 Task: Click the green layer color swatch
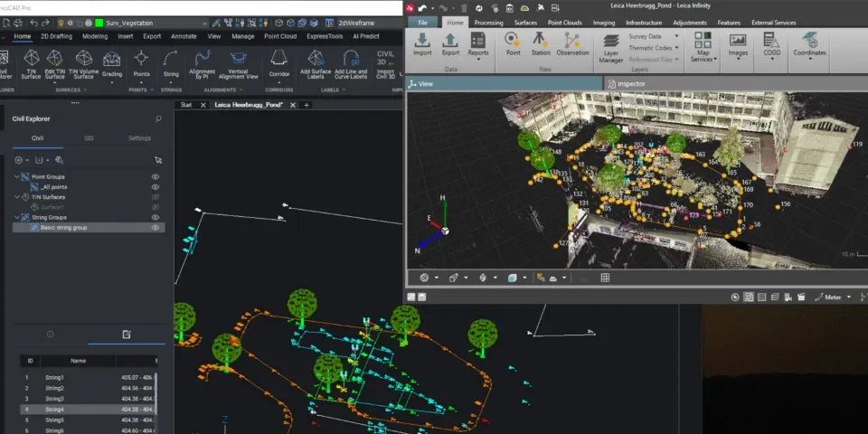tap(99, 23)
